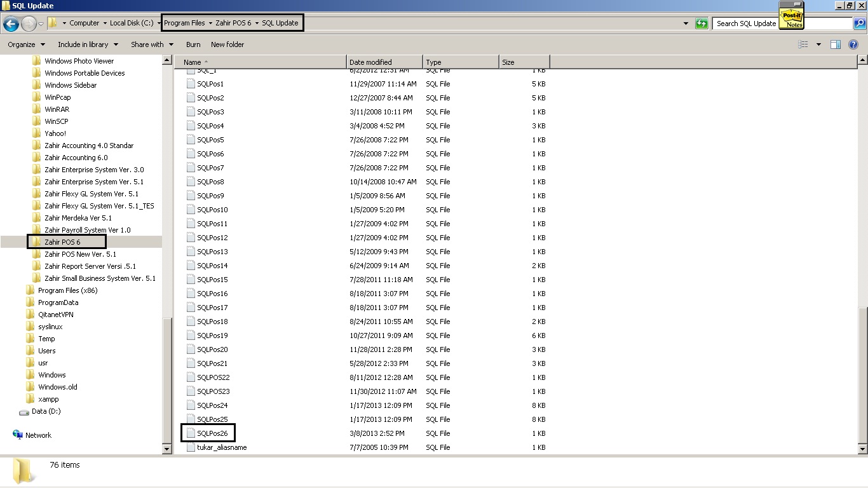Open the Share with dropdown
868x488 pixels.
[152, 44]
